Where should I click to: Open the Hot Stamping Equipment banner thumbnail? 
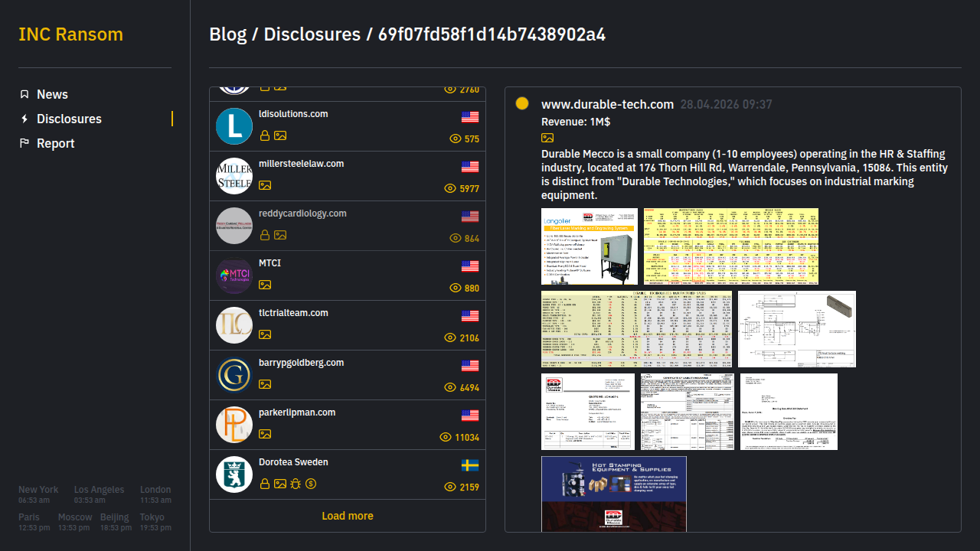613,494
